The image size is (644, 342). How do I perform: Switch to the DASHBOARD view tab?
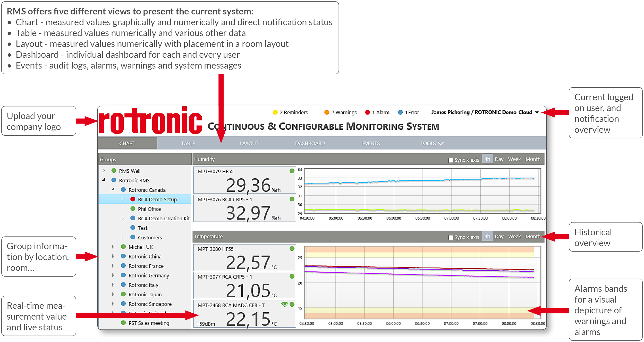[x=310, y=143]
